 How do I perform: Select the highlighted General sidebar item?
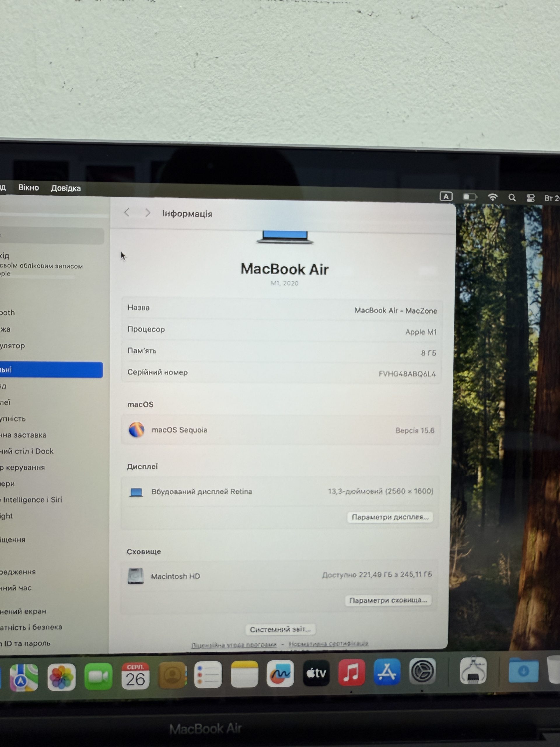pos(51,370)
